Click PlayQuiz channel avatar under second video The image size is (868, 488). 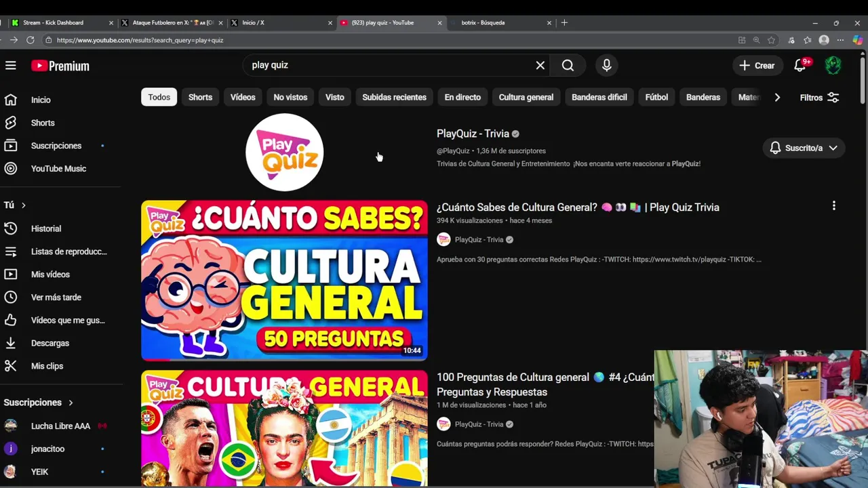[x=443, y=424]
